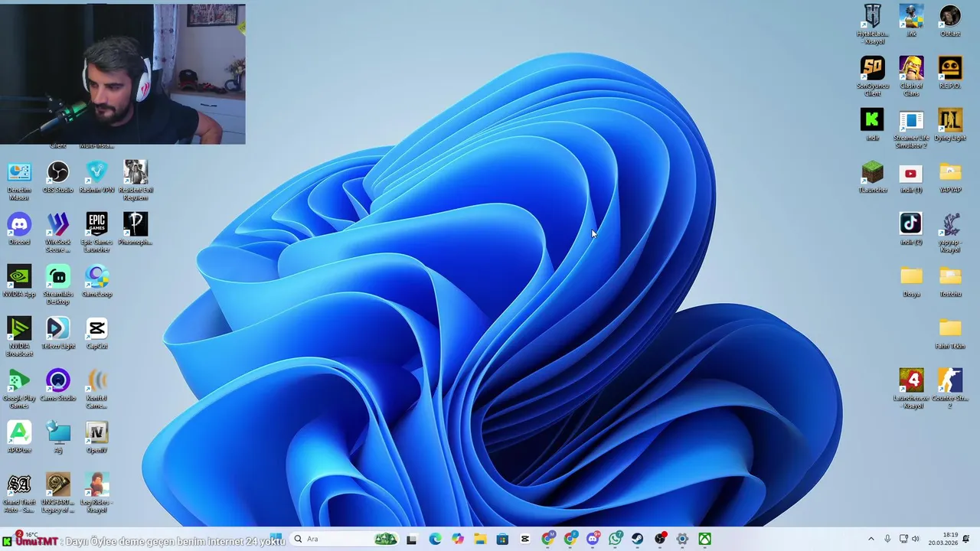This screenshot has height=551, width=980.
Task: Open CapCut from the taskbar
Action: click(525, 539)
